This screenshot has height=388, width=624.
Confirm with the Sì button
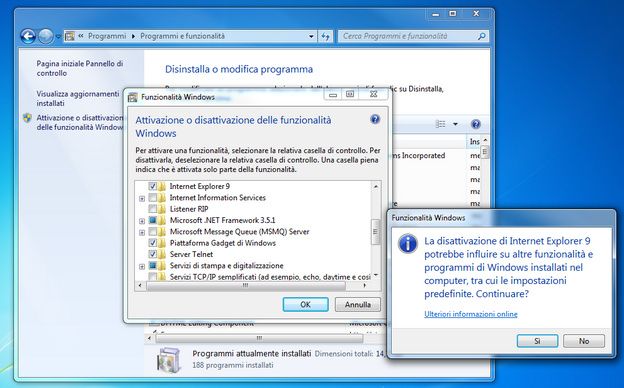537,341
